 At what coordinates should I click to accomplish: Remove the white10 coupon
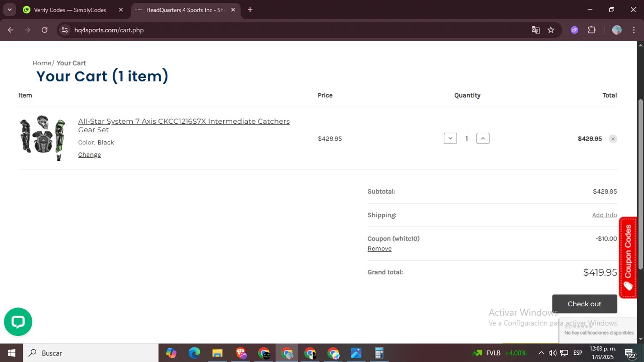point(380,249)
